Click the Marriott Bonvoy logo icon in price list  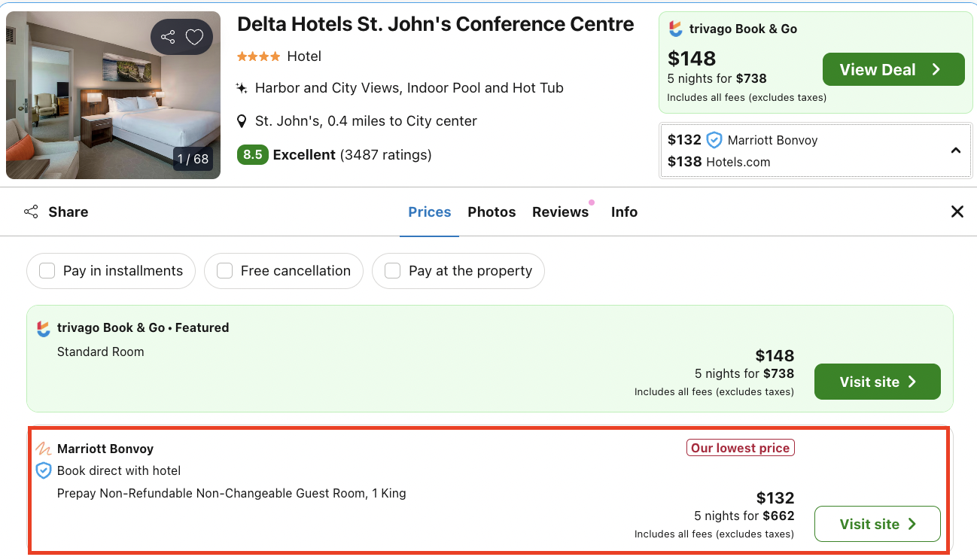click(44, 449)
